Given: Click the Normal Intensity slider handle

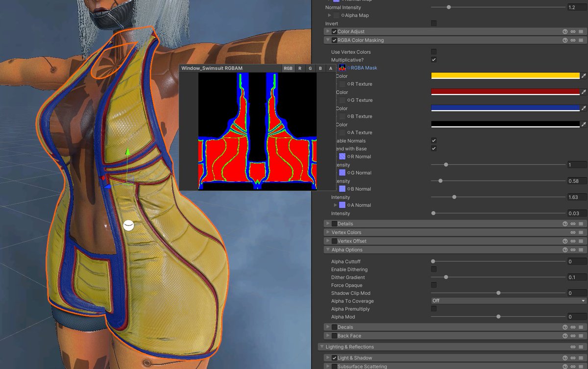Looking at the screenshot, I should point(449,7).
